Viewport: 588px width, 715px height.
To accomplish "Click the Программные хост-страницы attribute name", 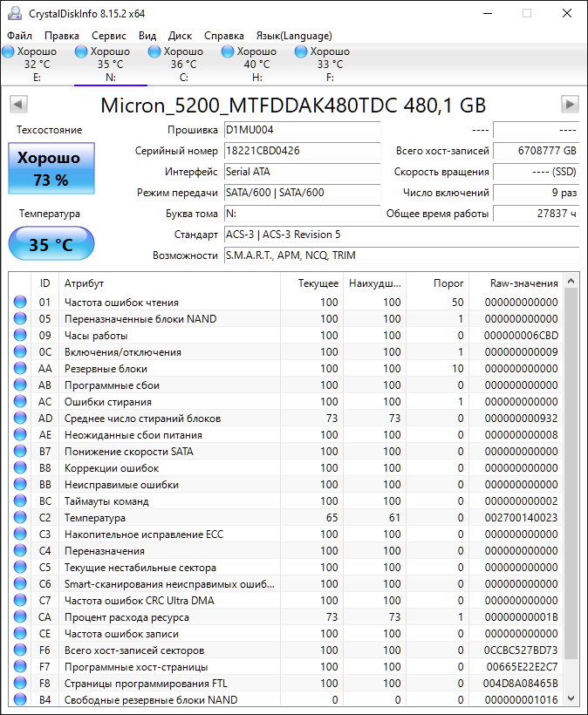I will tap(136, 667).
